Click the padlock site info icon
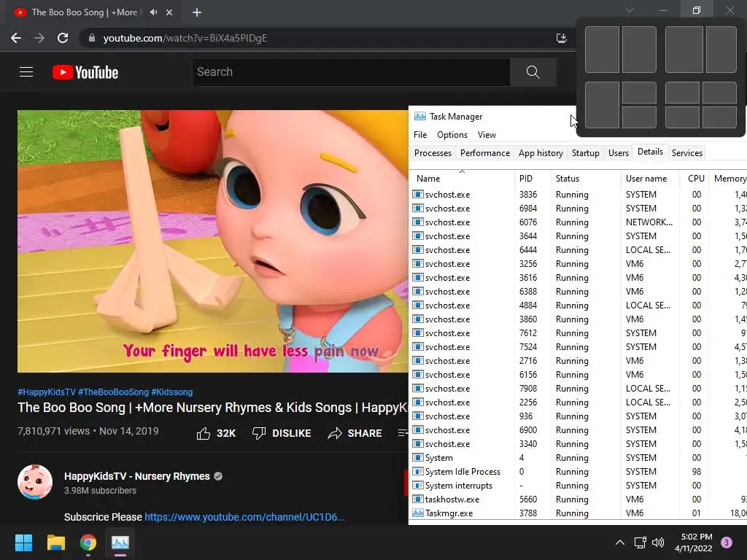This screenshot has height=560, width=747. click(x=92, y=38)
